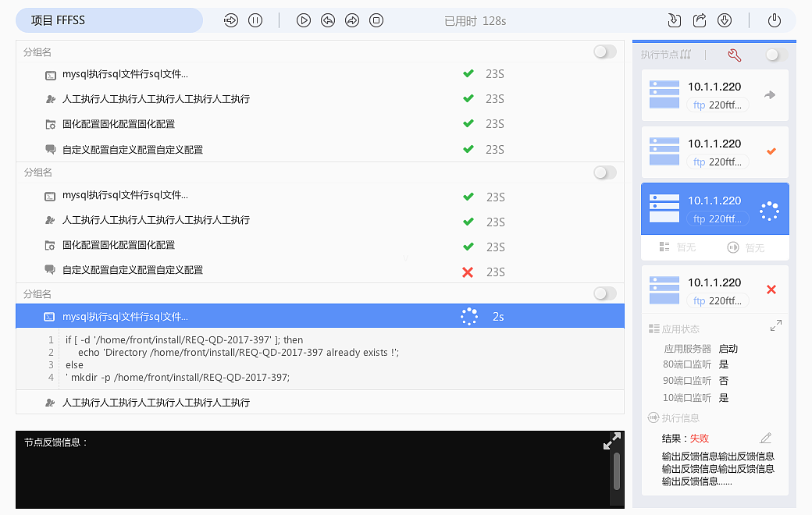Toggle the switch in 执行节点 panel header
This screenshot has width=812, height=515.
pos(776,55)
